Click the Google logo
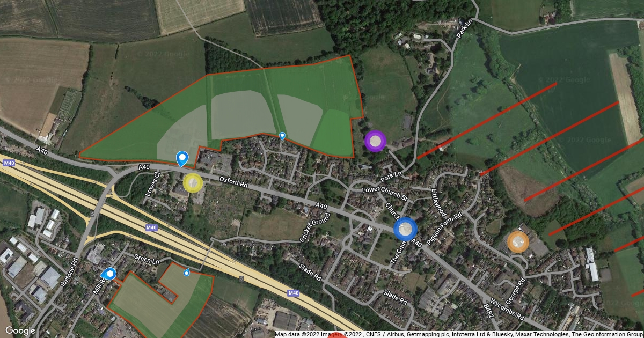The height and width of the screenshot is (338, 644). coord(20,331)
